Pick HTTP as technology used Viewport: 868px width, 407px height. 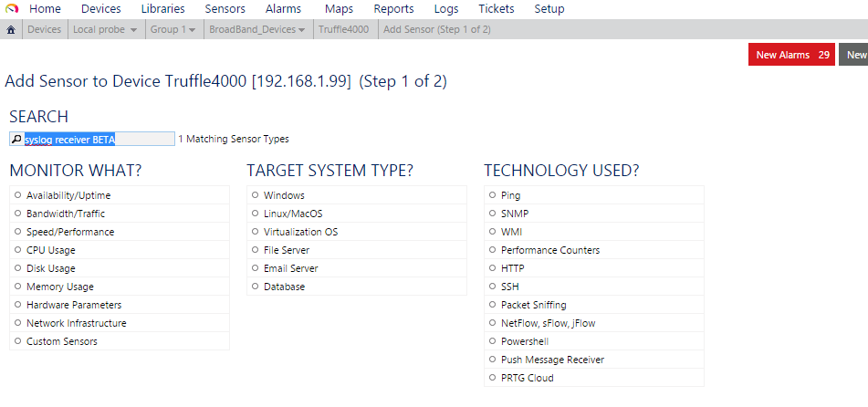[594, 268]
